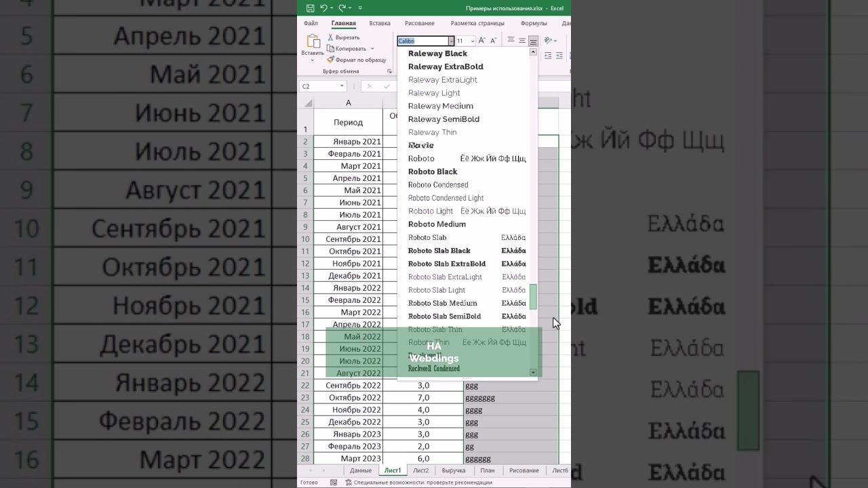This screenshot has width=868, height=488.
Task: Switch to the Лист2 sheet tab
Action: [421, 470]
